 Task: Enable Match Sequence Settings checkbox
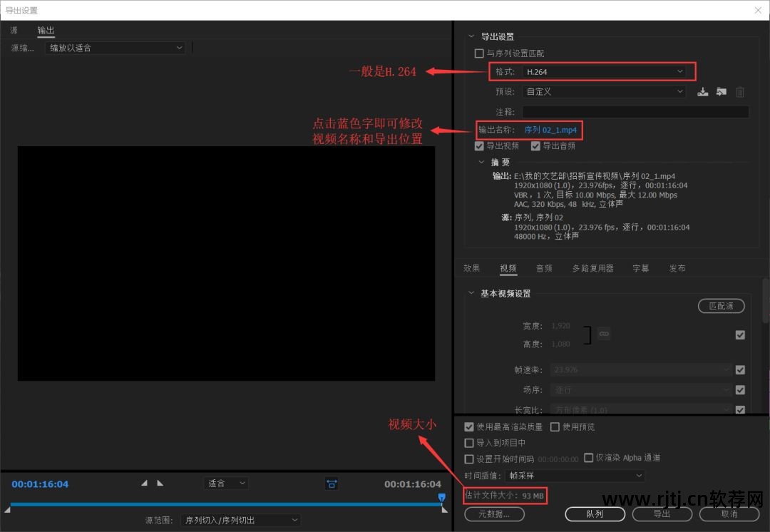(x=479, y=53)
